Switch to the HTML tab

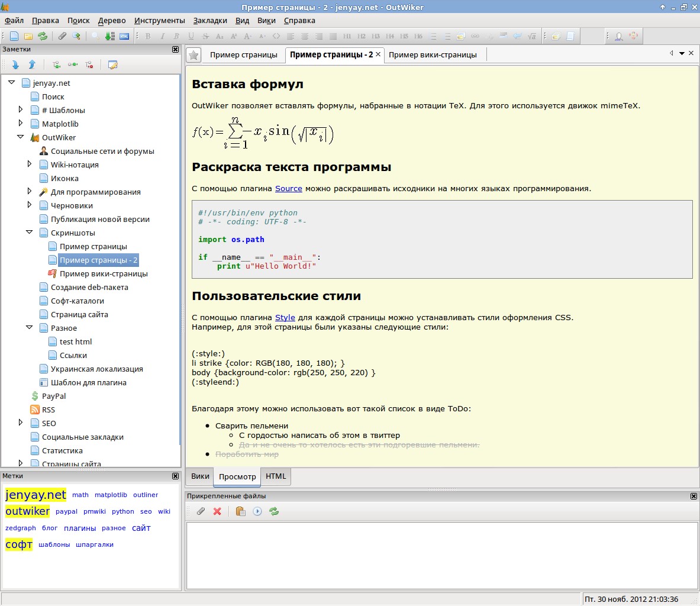[x=275, y=476]
